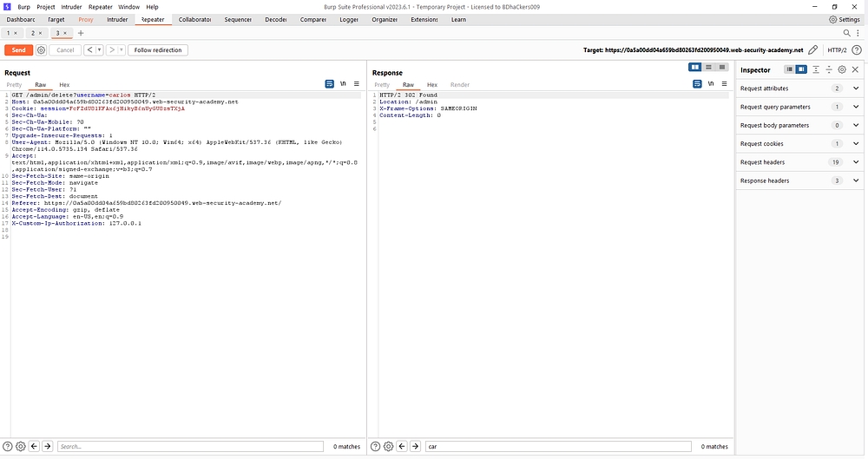Expand the Request headers section
This screenshot has width=868, height=459.
click(x=856, y=162)
